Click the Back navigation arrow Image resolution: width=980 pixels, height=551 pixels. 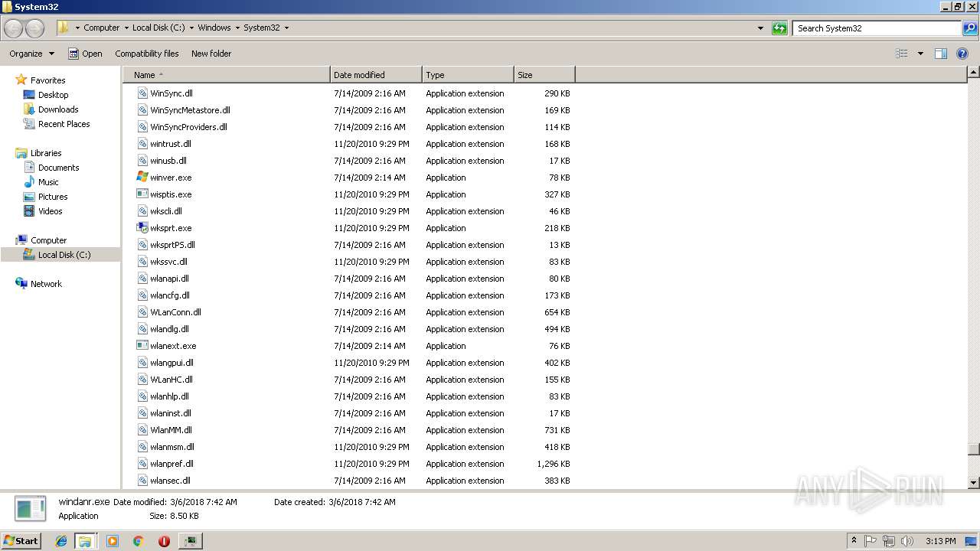click(14, 28)
